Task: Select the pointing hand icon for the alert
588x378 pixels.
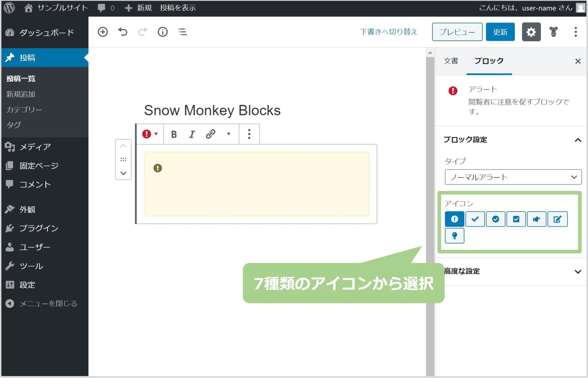Action: click(537, 219)
